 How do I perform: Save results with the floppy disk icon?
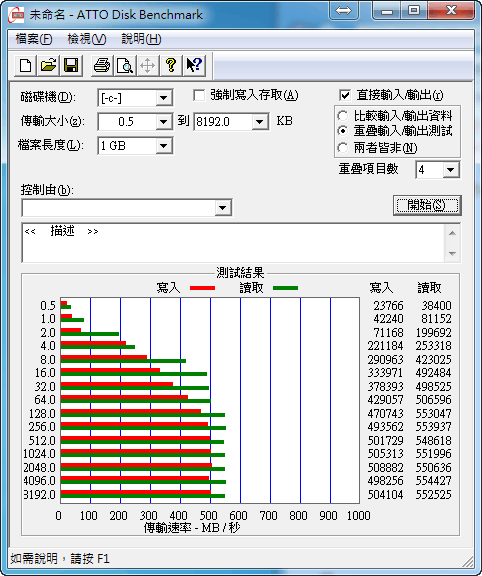tap(71, 66)
